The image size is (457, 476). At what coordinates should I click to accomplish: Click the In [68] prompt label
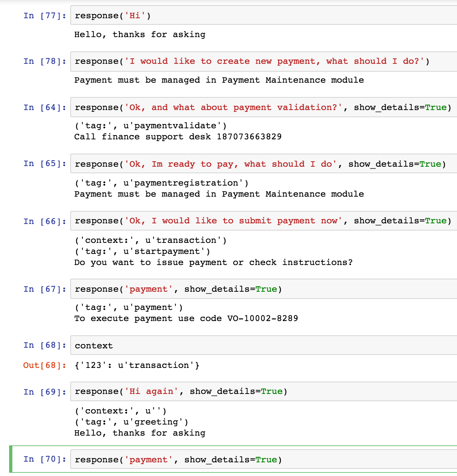45,345
